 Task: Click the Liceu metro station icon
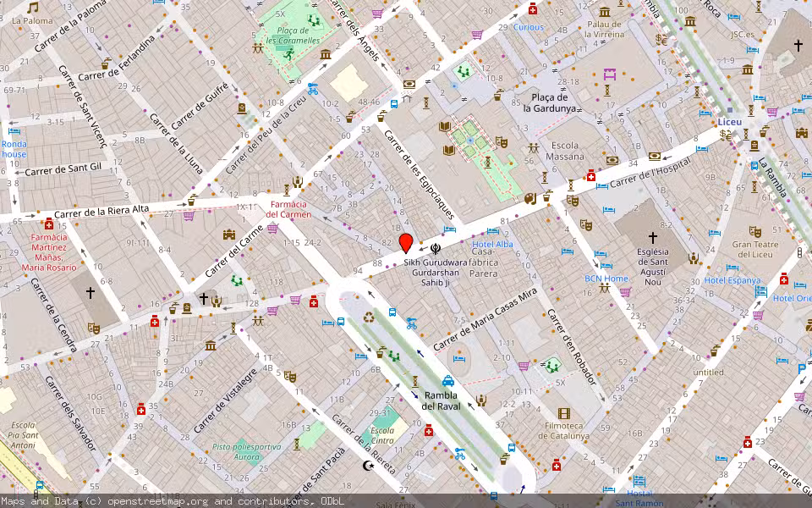pyautogui.click(x=730, y=110)
